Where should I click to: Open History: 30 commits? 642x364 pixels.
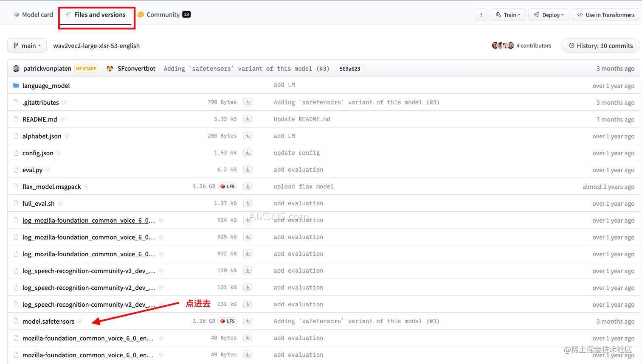pyautogui.click(x=600, y=45)
